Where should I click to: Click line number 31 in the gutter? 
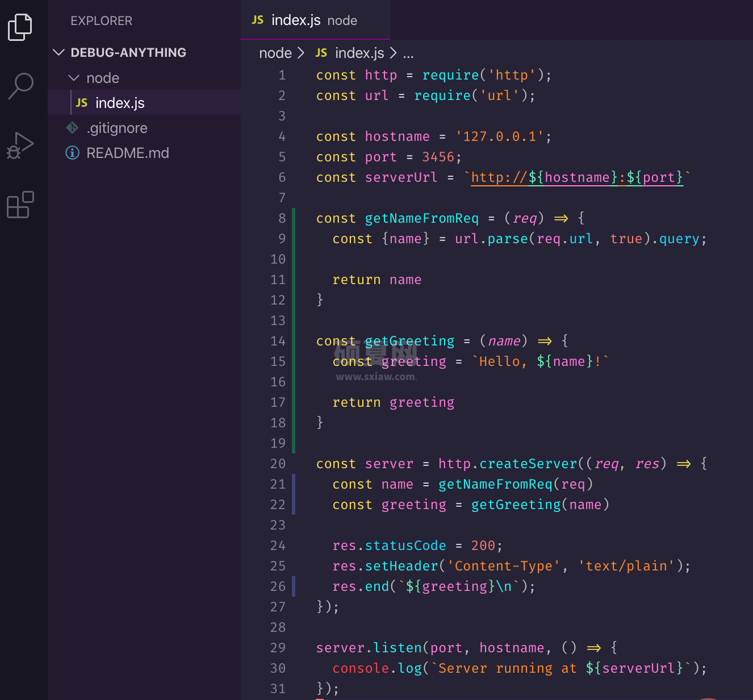(278, 689)
